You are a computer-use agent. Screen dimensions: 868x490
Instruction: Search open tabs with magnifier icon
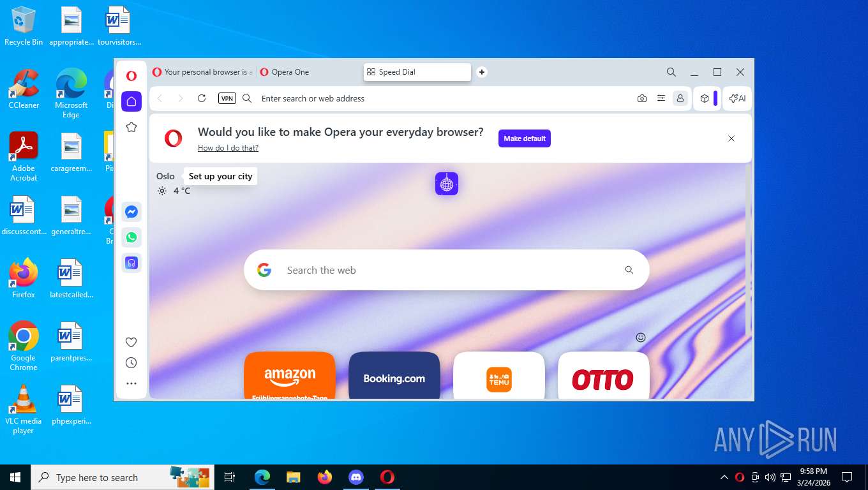pos(671,72)
